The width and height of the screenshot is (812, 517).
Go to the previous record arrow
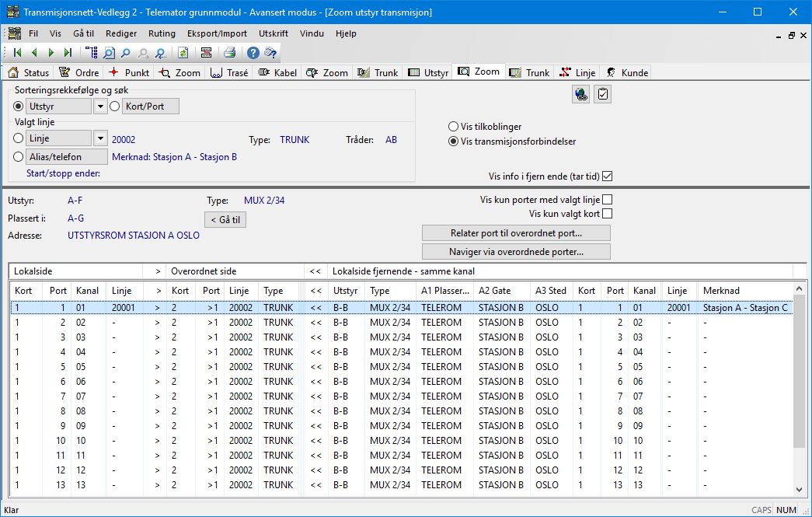click(34, 52)
